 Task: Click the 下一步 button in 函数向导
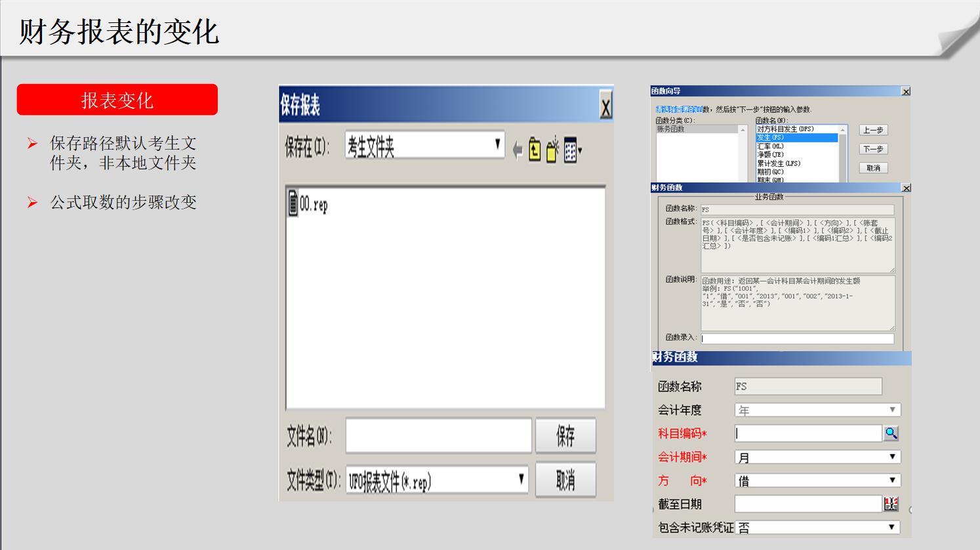pyautogui.click(x=873, y=149)
